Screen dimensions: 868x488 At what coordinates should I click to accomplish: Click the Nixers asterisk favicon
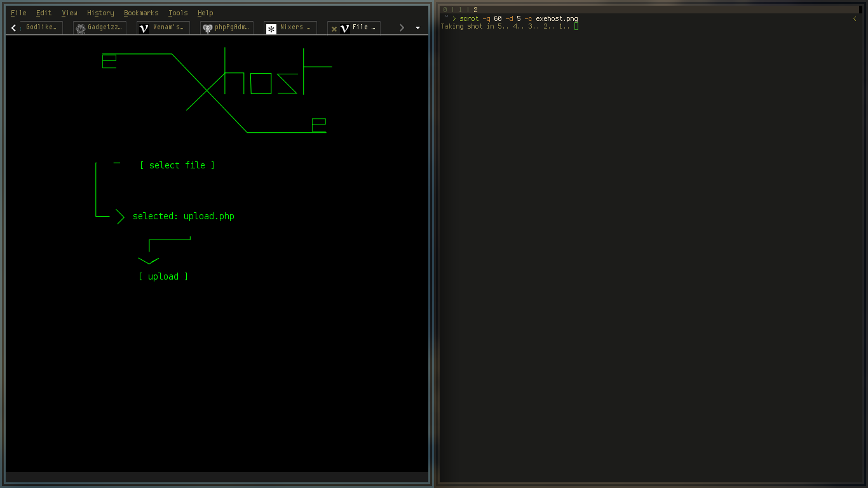coord(271,29)
